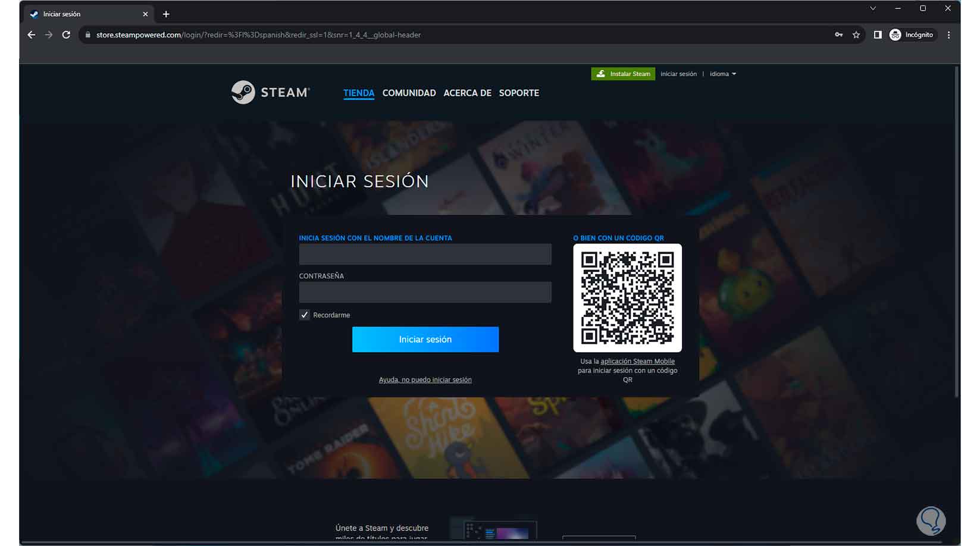Click the page vertical scrollbar
Screen dimensions: 980x546
point(957,232)
